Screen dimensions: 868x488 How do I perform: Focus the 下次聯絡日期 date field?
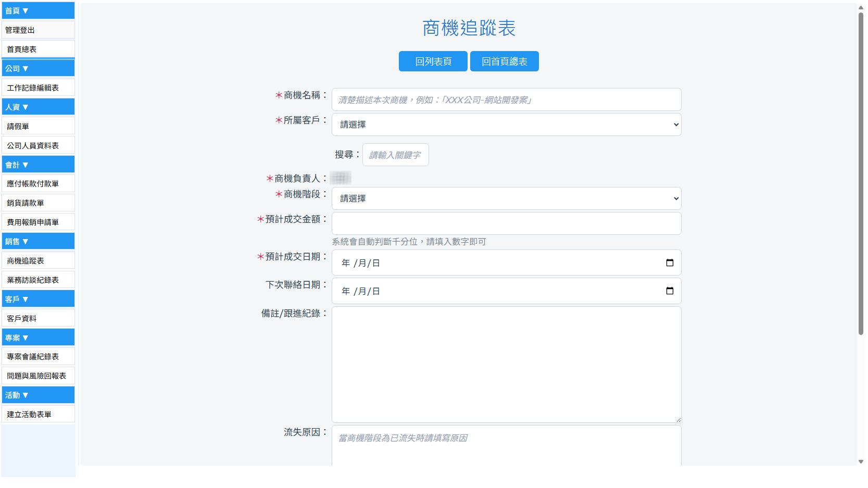tap(506, 291)
